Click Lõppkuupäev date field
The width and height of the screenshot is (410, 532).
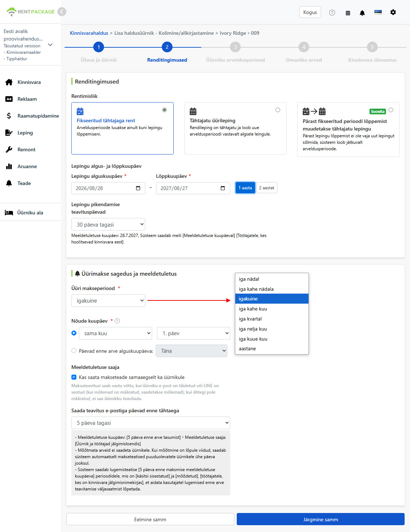pyautogui.click(x=193, y=188)
